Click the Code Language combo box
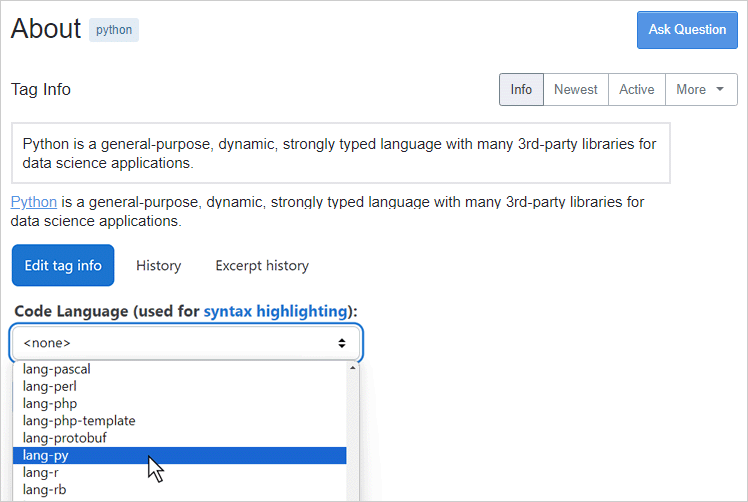This screenshot has height=502, width=748. tap(186, 343)
